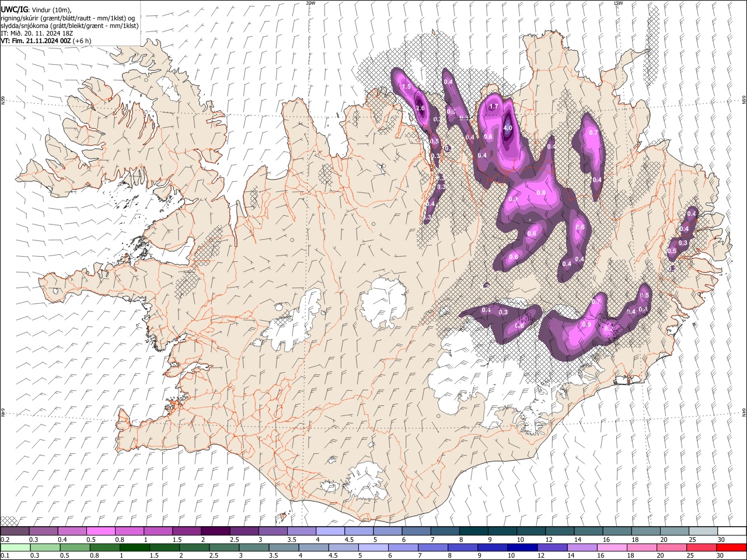Click the '0.8' snowfall value on the map

(540, 192)
